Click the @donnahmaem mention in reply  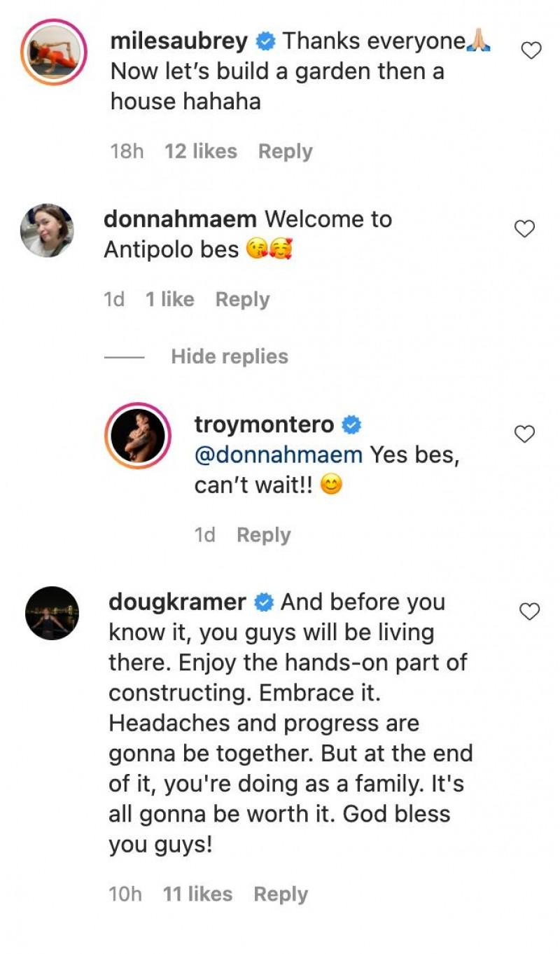(x=278, y=455)
